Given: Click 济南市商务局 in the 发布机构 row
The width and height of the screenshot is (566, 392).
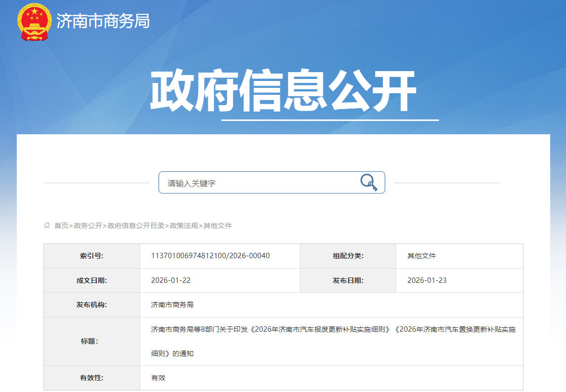Looking at the screenshot, I should pyautogui.click(x=172, y=305).
